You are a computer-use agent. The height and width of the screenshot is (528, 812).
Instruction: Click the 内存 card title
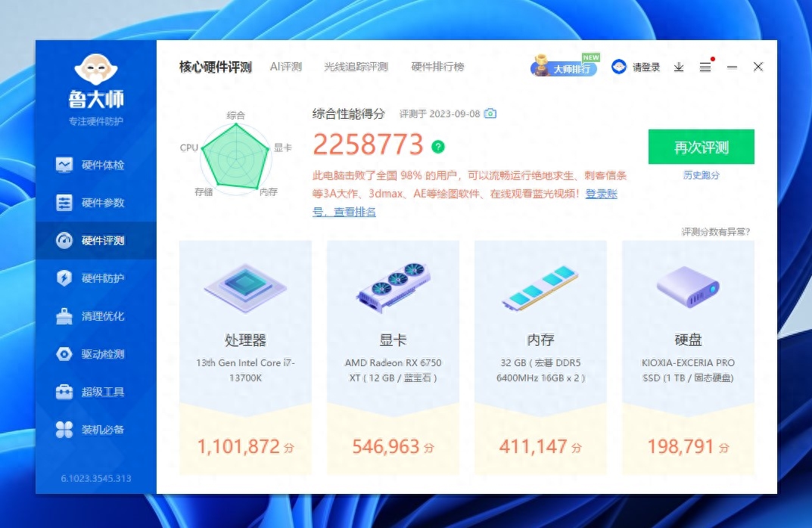click(540, 340)
